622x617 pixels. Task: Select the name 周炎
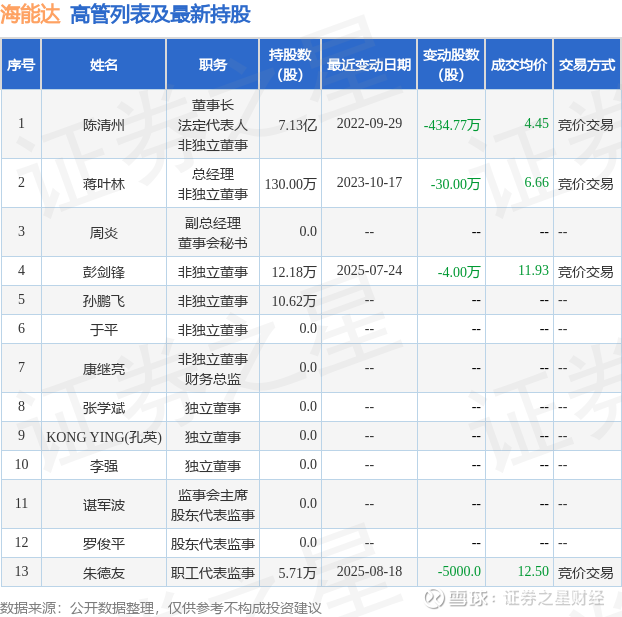point(104,233)
